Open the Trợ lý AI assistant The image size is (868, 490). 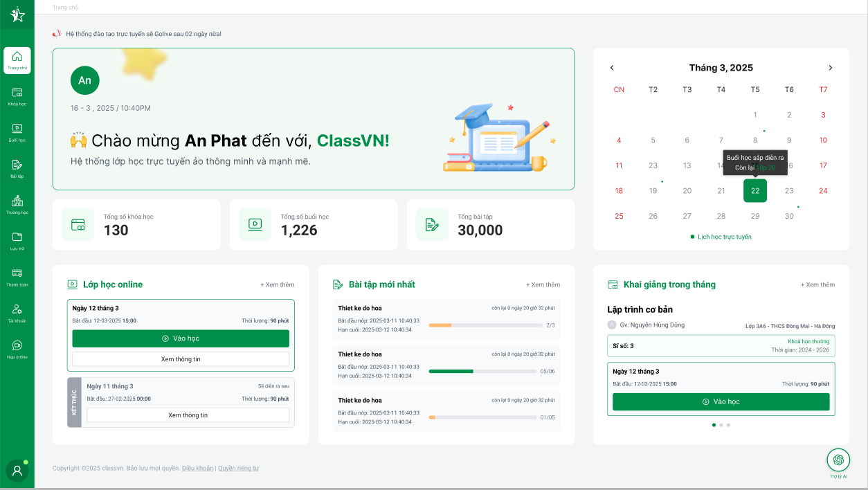coord(838,460)
